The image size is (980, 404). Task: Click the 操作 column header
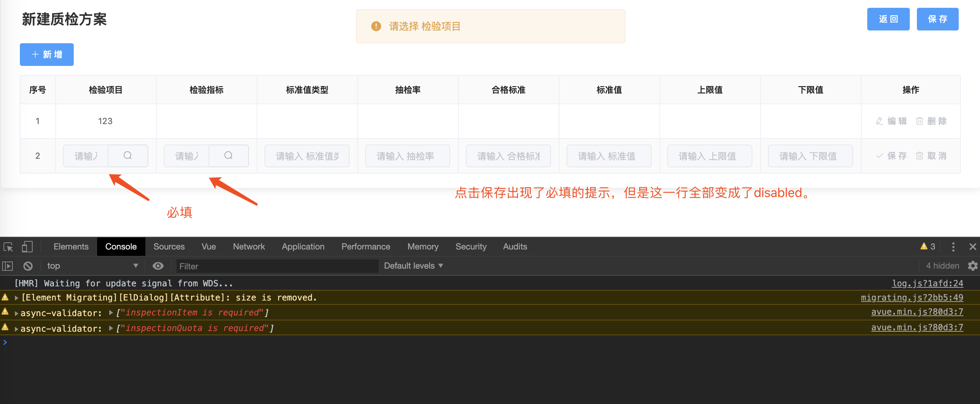click(911, 90)
